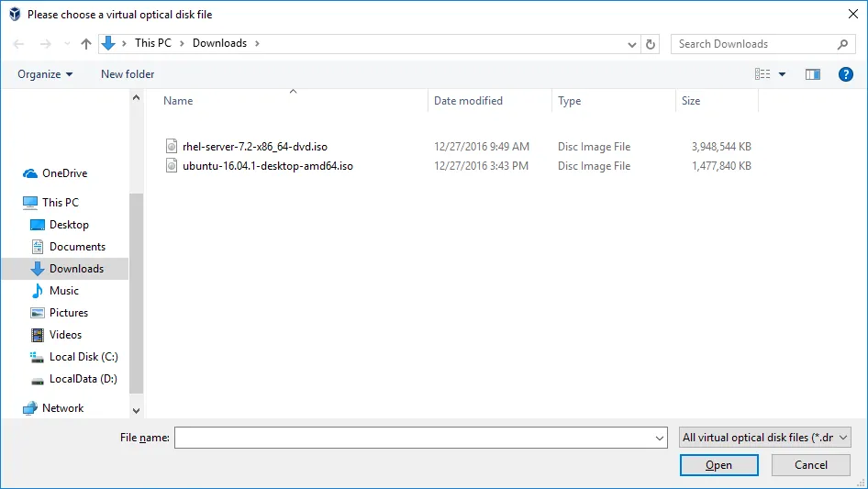
Task: Sort files by Size column
Action: pyautogui.click(x=691, y=101)
